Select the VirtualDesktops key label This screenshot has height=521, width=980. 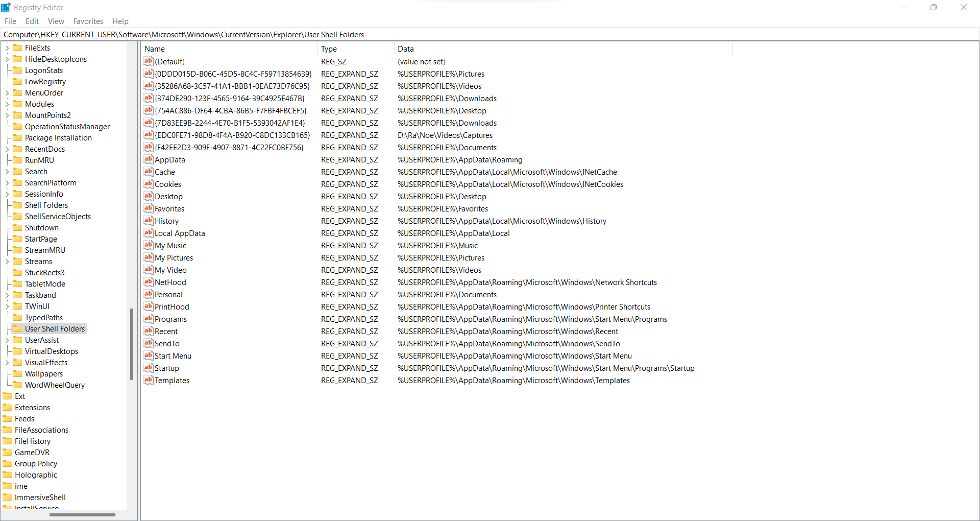pos(52,351)
